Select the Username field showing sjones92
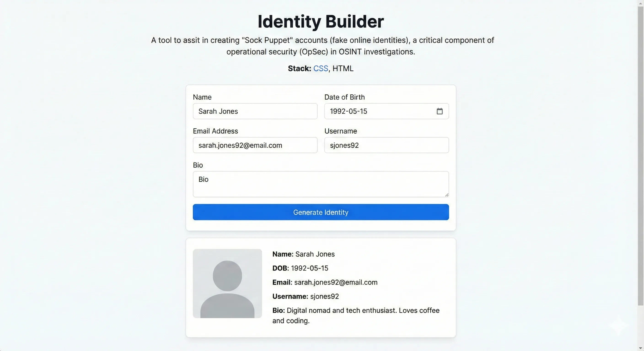The height and width of the screenshot is (351, 644). [x=386, y=145]
